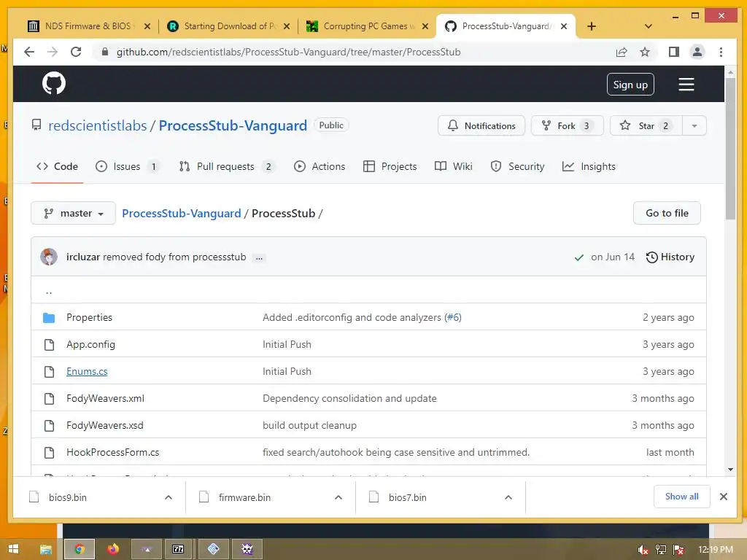This screenshot has width=747, height=560.
Task: Expand the master branch dropdown
Action: pyautogui.click(x=74, y=214)
